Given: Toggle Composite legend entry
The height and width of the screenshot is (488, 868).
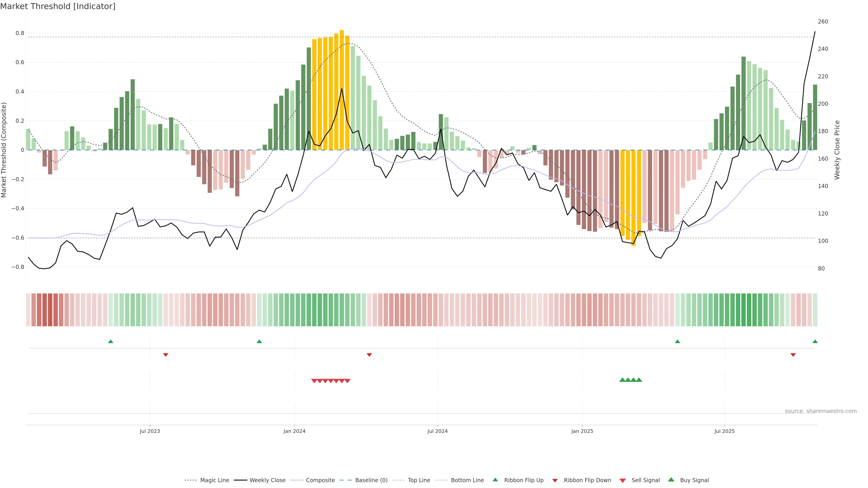Looking at the screenshot, I should tap(320, 480).
